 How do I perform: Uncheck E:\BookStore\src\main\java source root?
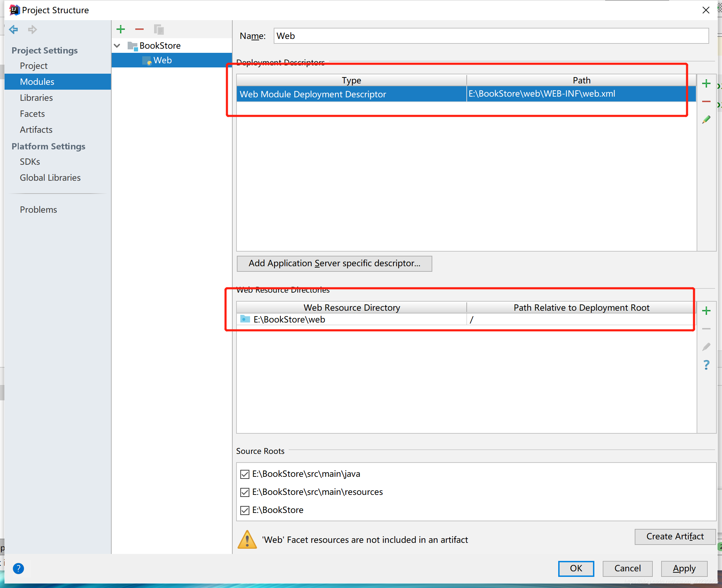pos(245,474)
